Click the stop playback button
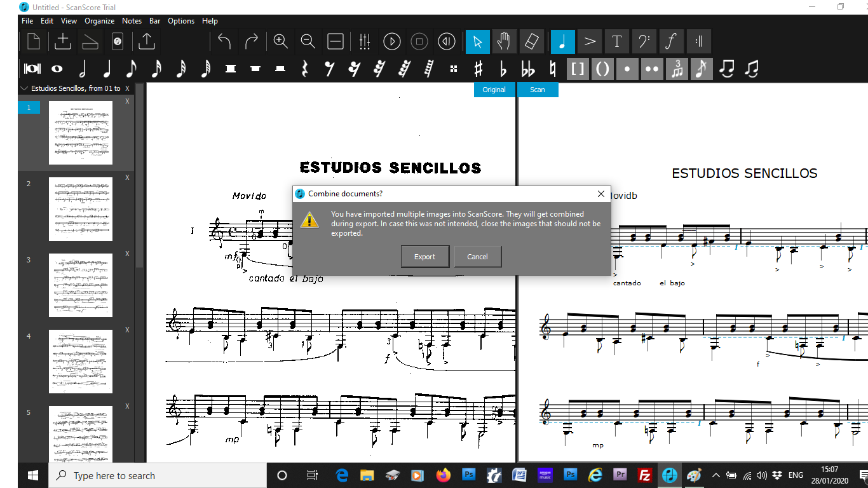This screenshot has width=868, height=488. 419,42
